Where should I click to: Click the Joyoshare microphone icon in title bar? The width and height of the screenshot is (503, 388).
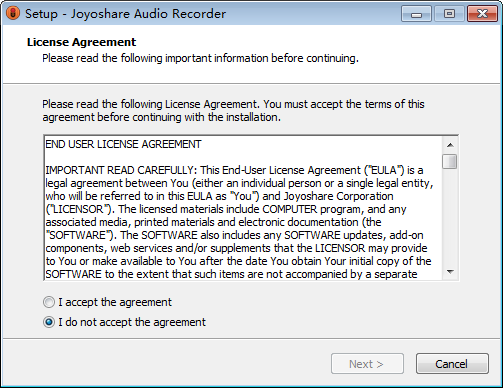coord(13,14)
